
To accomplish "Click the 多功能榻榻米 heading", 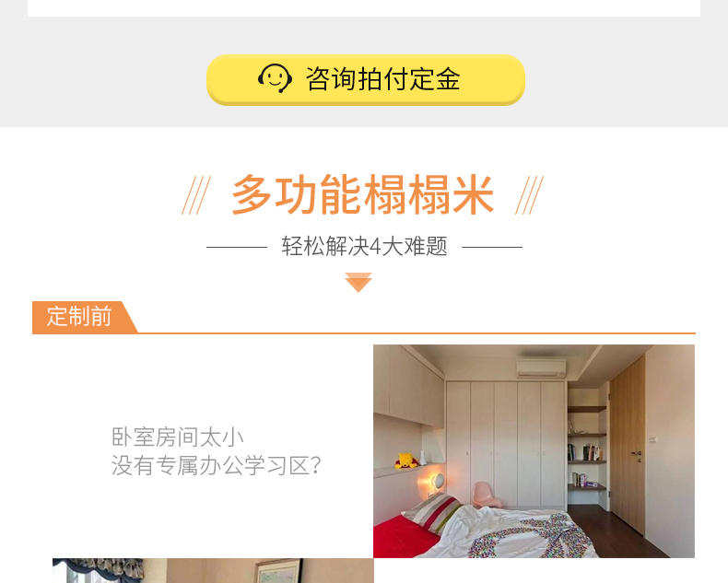I will (362, 195).
